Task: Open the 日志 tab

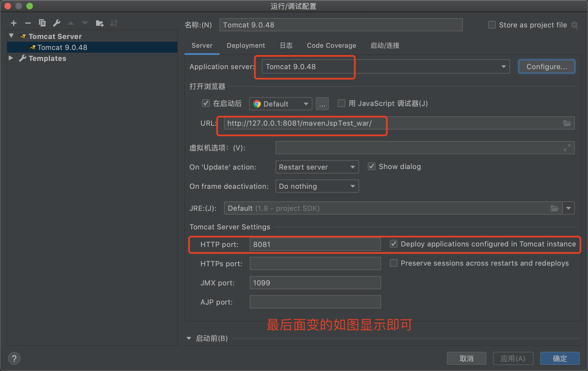Action: click(286, 46)
